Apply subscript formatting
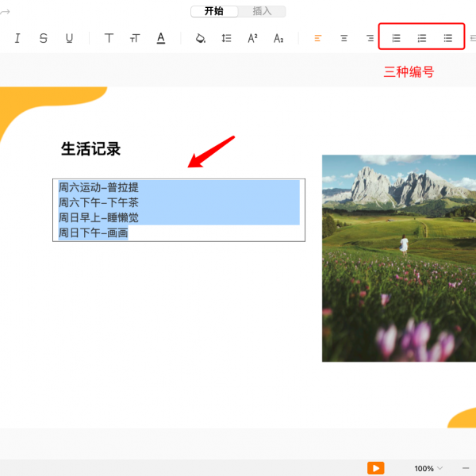Viewport: 476px width, 476px height. (x=278, y=38)
